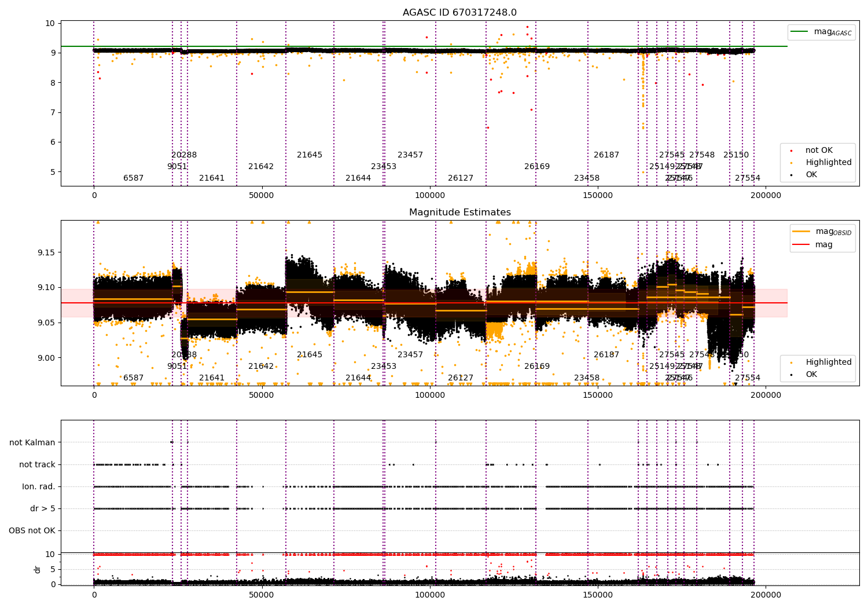Click obsid label 26169 in middle plot
Image resolution: width=868 pixels, height=608 pixels.
coord(537,367)
